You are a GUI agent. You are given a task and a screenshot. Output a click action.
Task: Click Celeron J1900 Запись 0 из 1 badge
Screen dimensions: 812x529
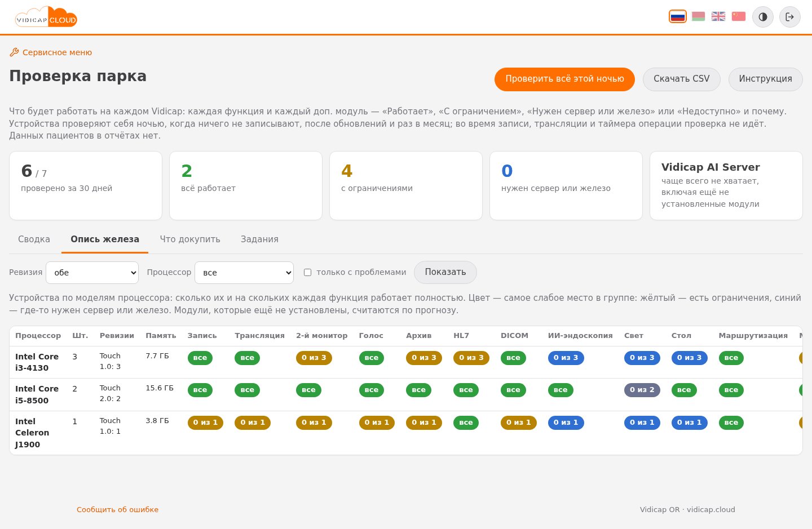pyautogui.click(x=205, y=423)
